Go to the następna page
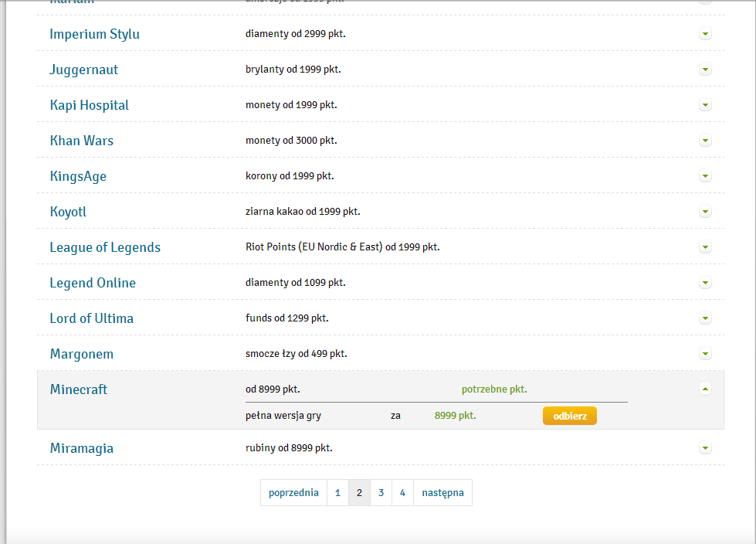The height and width of the screenshot is (544, 756). (442, 492)
